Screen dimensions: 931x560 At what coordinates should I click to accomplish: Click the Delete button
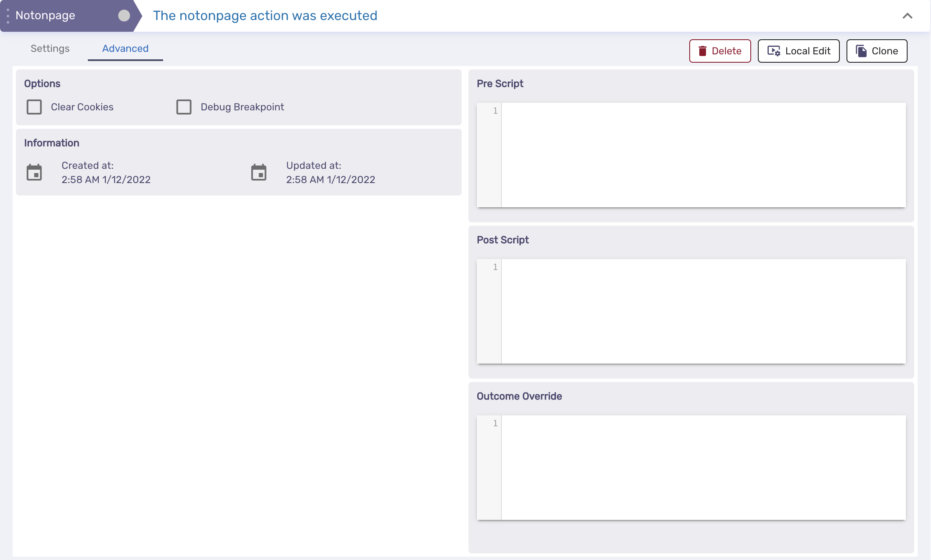coord(720,51)
